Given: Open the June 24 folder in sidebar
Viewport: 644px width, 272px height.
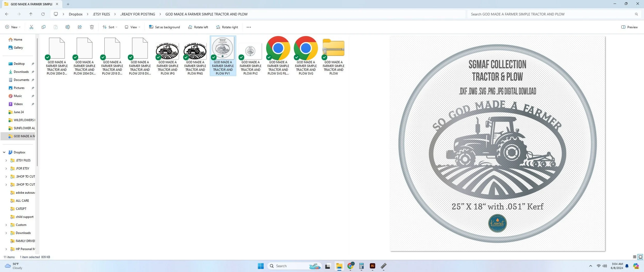Looking at the screenshot, I should pyautogui.click(x=19, y=112).
